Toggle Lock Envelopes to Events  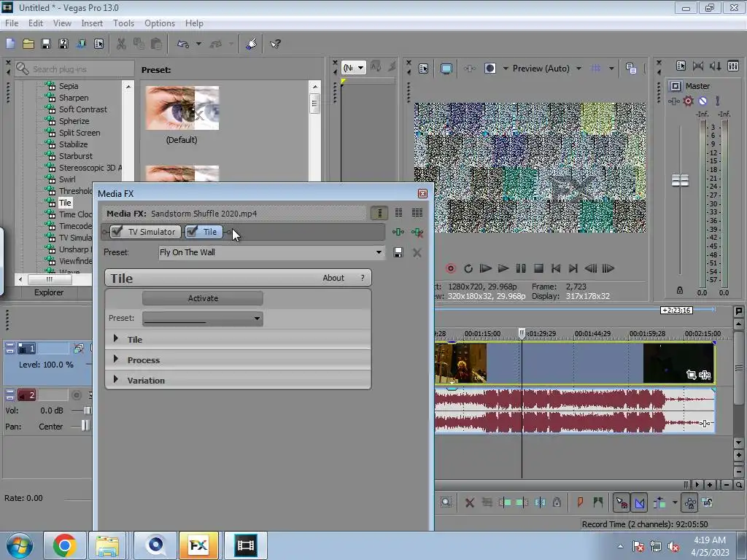[690, 502]
